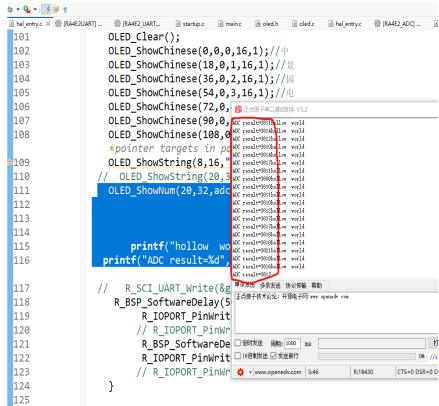Click gear icon on [RA4E2UART] tab
This screenshot has height=406, width=439.
click(58, 24)
